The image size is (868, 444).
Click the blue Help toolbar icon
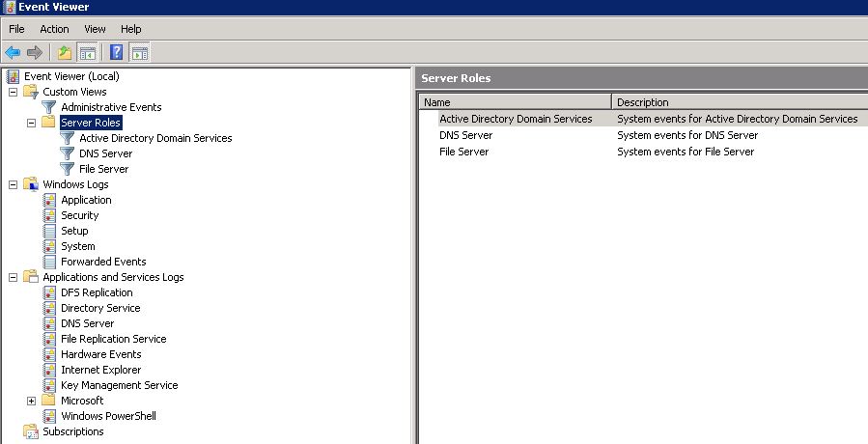[x=116, y=52]
